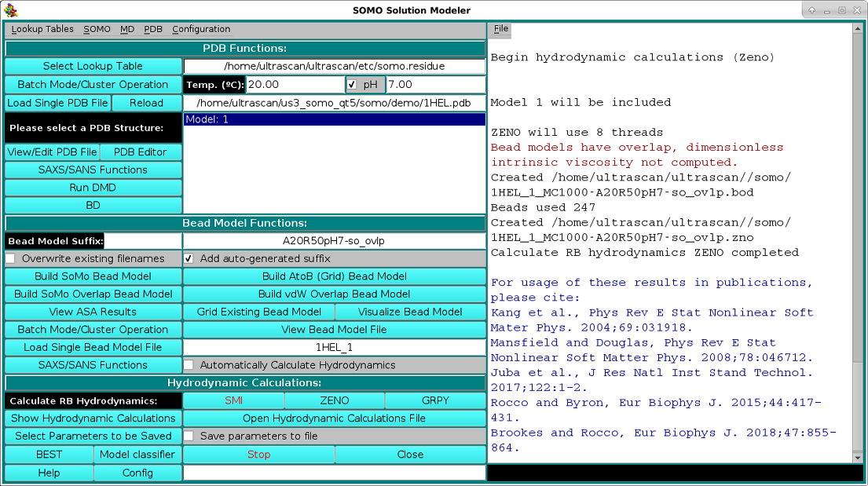The image size is (868, 486).
Task: Run the ZENO hydrodynamics calculation
Action: [x=335, y=400]
